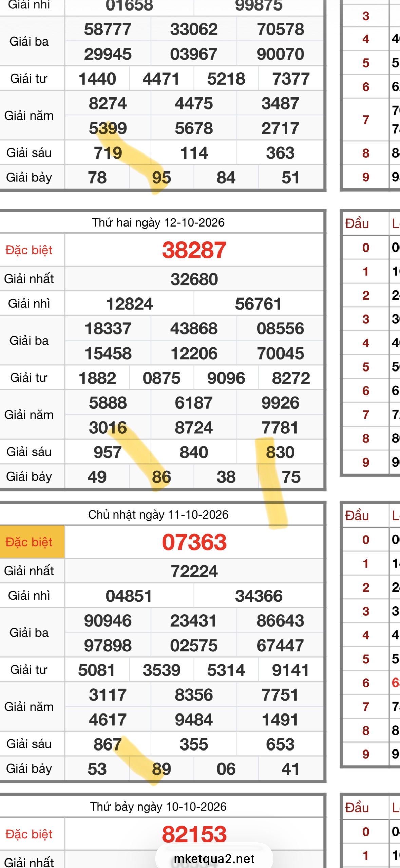400x868 pixels.
Task: Tap the 'Giải tư' label for 11-10-2026
Action: point(29,670)
